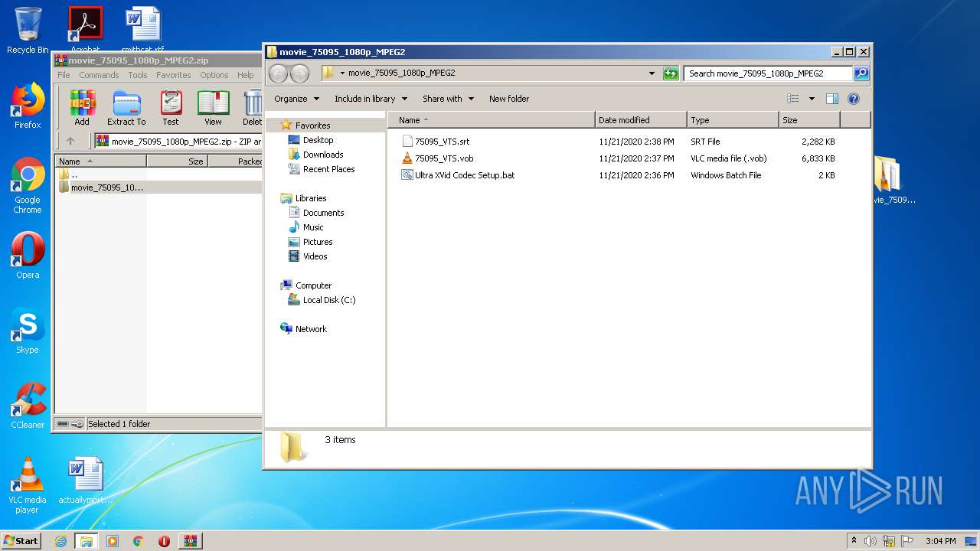The width and height of the screenshot is (980, 551).
Task: Open the Organize dropdown menu
Action: 296,99
